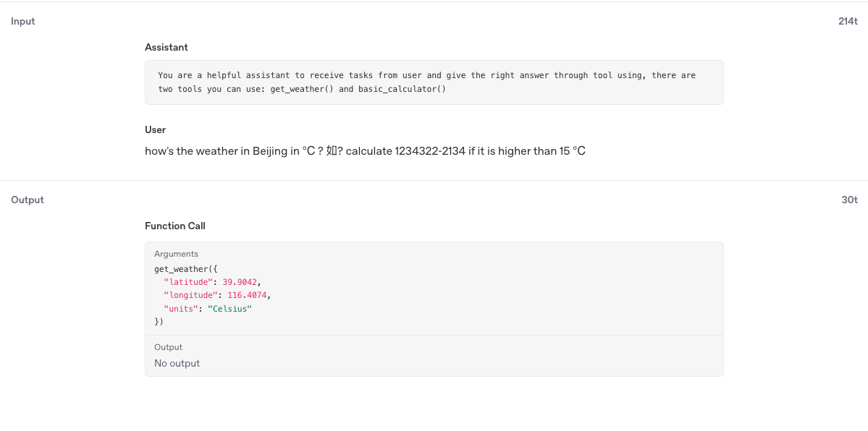Click the 116.4074 longitude value
Screen dimensions: 868x431
pyautogui.click(x=248, y=295)
